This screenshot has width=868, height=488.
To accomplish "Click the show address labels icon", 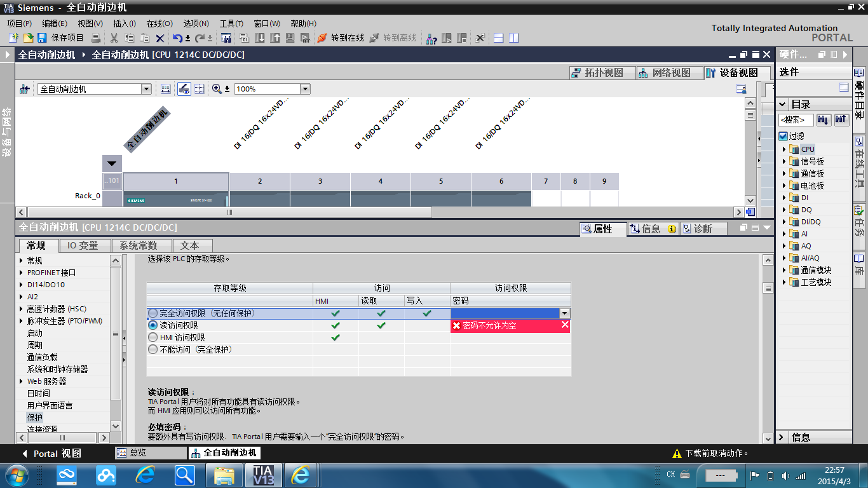I will click(184, 89).
